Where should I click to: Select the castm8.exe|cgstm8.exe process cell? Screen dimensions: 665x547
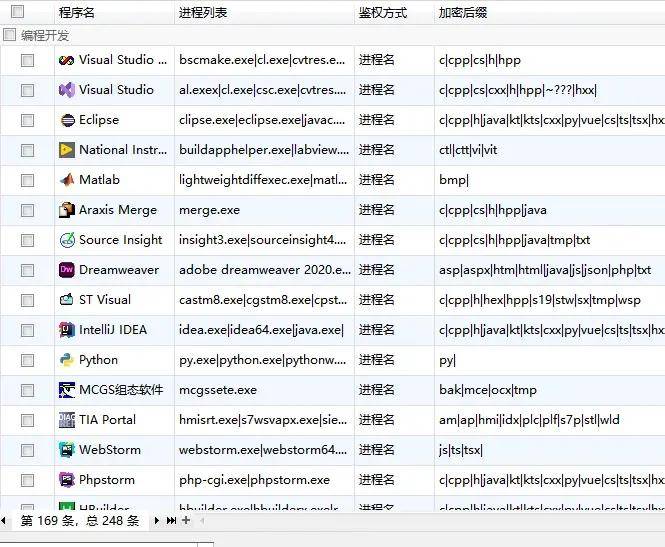tap(263, 300)
